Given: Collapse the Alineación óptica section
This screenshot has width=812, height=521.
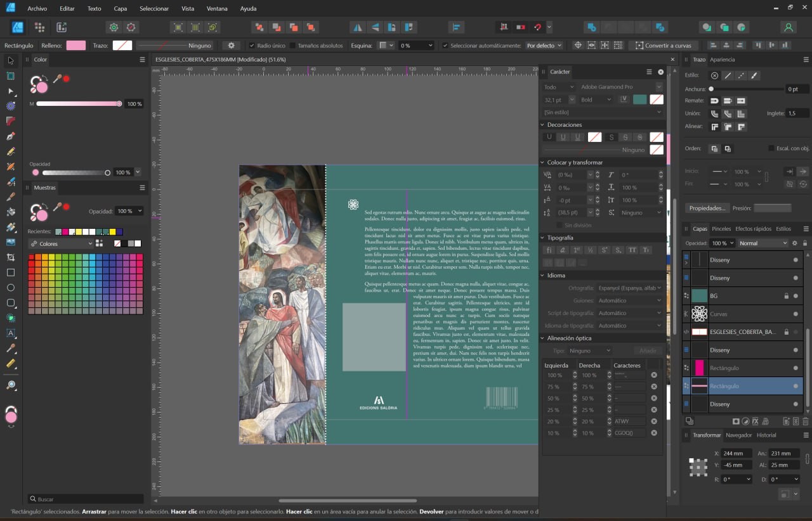Looking at the screenshot, I should click(x=543, y=338).
